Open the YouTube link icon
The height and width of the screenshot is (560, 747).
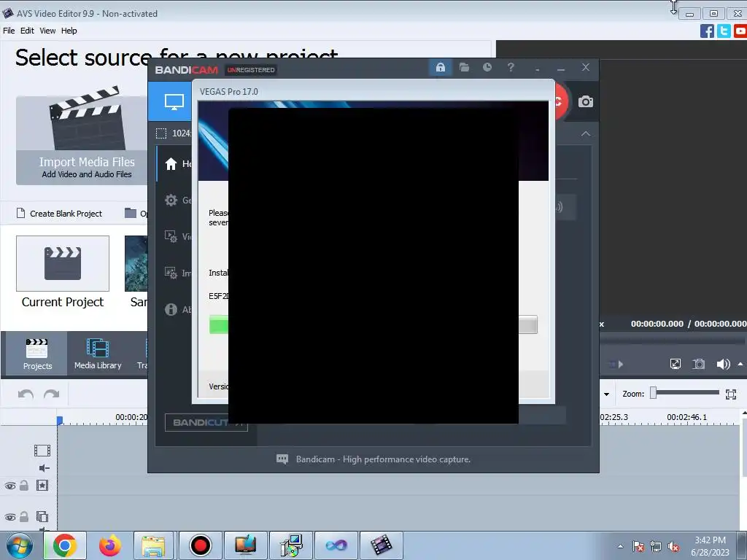click(x=740, y=31)
